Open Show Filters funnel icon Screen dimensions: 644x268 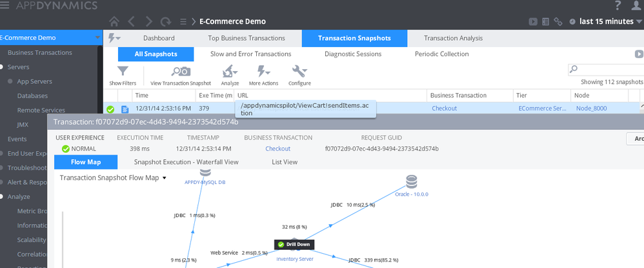pyautogui.click(x=123, y=72)
